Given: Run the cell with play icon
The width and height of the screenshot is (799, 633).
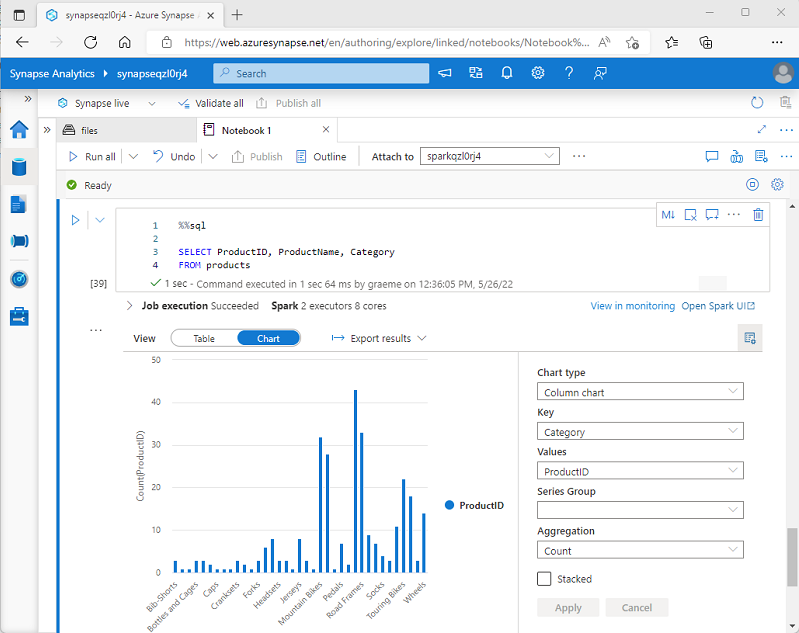Looking at the screenshot, I should tap(75, 220).
